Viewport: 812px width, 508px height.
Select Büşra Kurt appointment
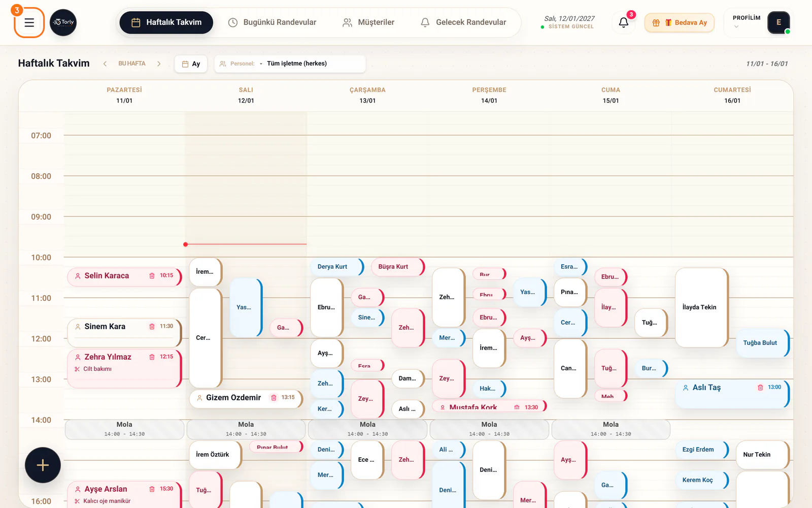click(x=398, y=267)
